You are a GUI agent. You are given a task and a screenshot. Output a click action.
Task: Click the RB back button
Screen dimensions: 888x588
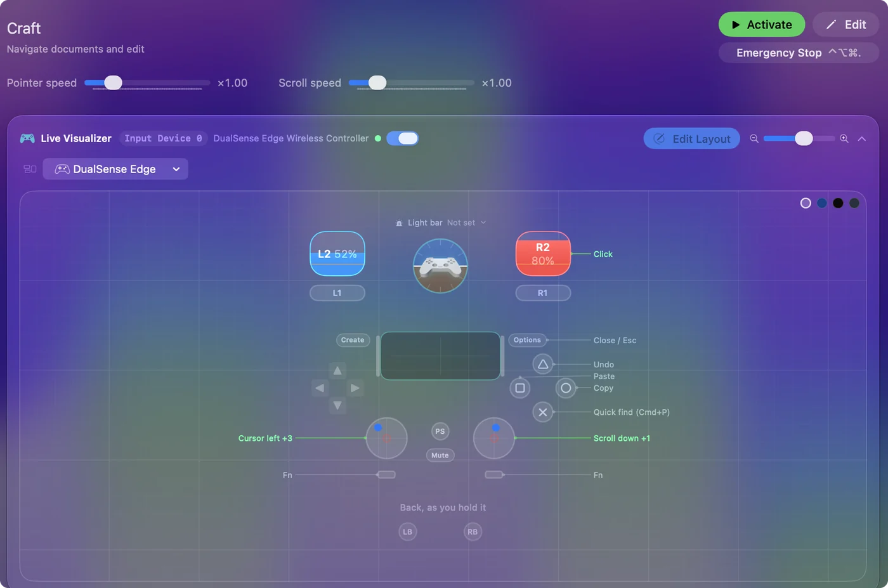pos(473,532)
